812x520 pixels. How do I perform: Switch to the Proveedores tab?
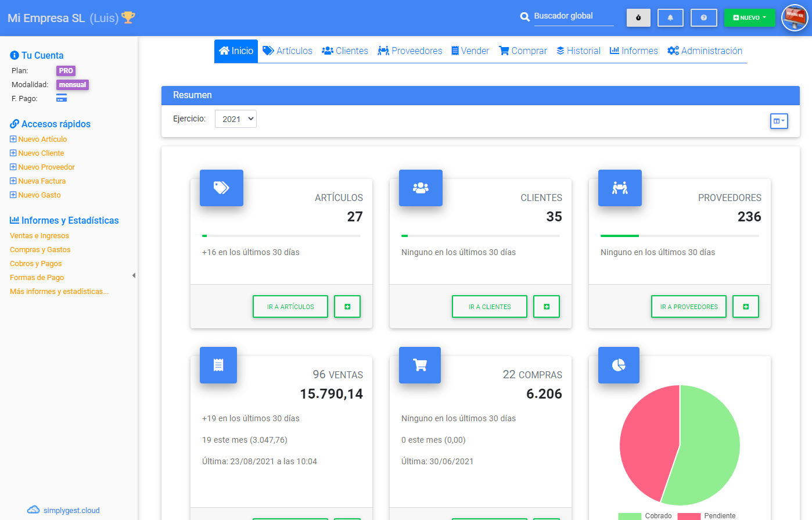[409, 51]
